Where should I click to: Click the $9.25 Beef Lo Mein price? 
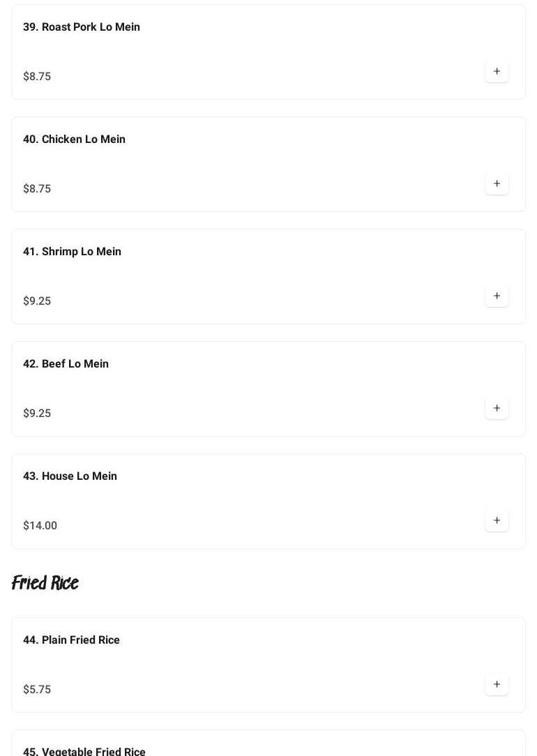37,413
